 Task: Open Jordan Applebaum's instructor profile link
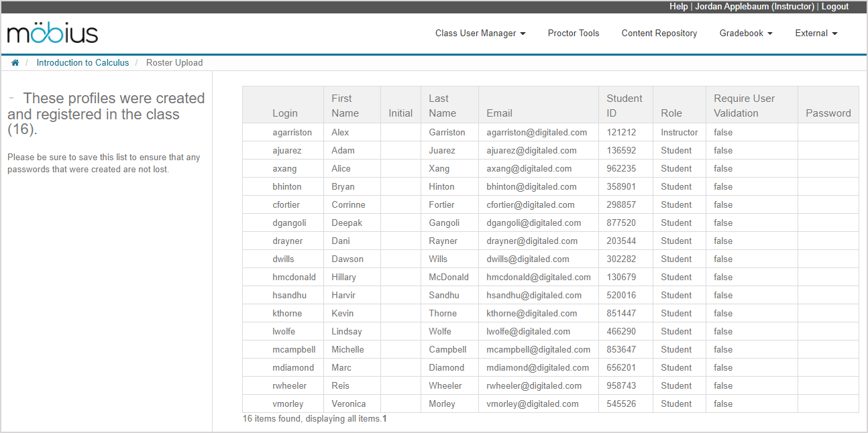click(x=754, y=7)
